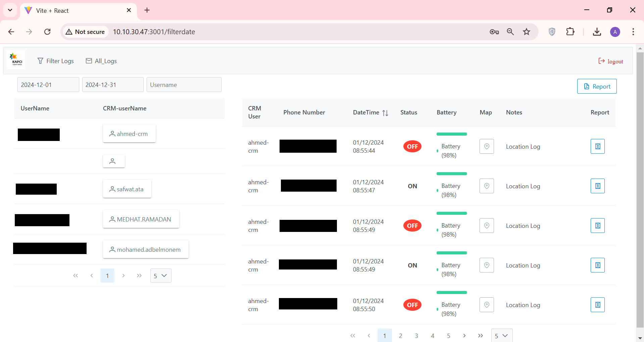644x342 pixels.
Task: Go to page 2 of the logs table
Action: click(x=400, y=335)
